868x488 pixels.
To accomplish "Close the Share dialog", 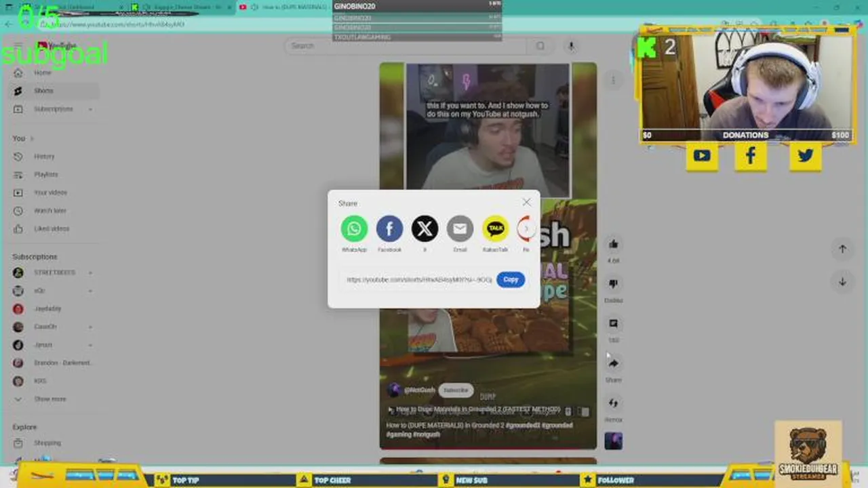I will (x=526, y=203).
